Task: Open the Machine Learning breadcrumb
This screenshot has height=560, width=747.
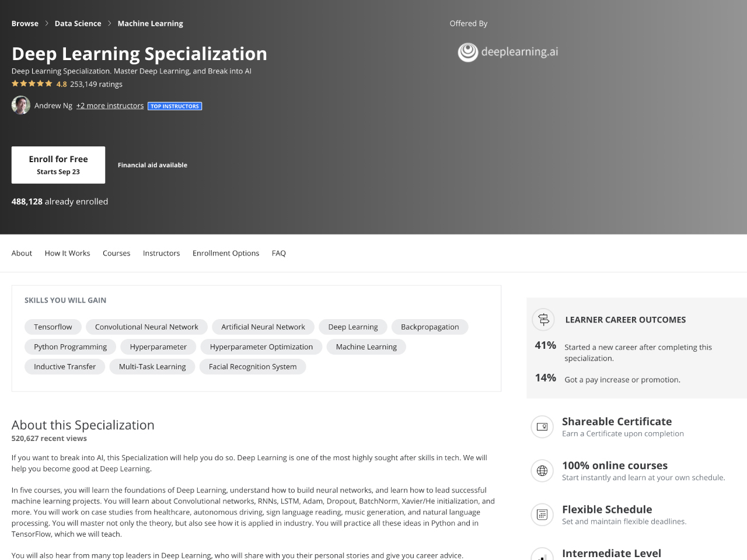Action: (151, 23)
